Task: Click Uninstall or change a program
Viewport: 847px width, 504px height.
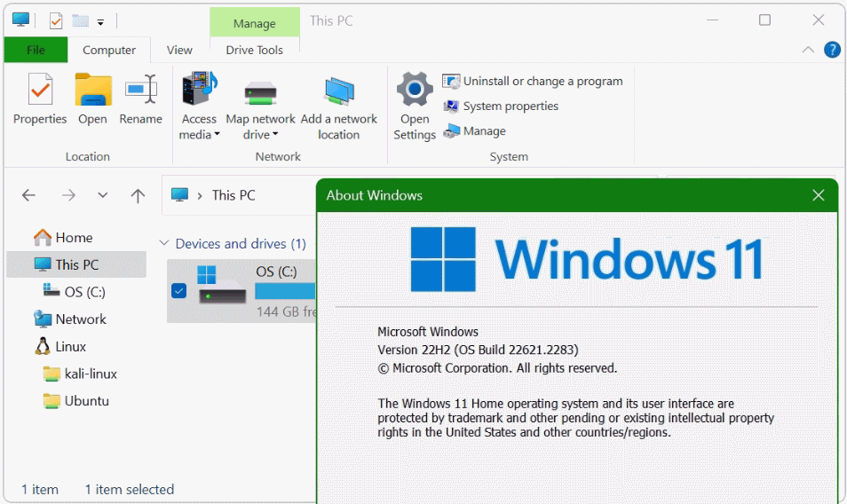Action: click(x=533, y=81)
